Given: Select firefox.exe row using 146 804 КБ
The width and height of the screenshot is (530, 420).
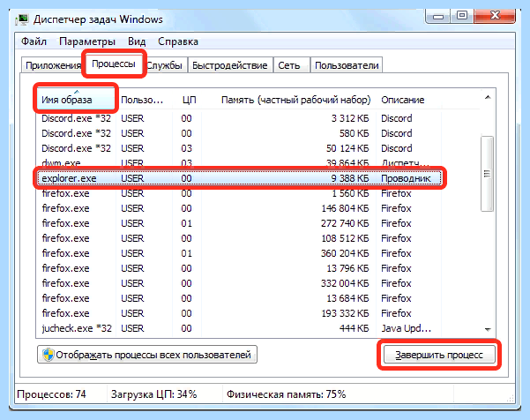Looking at the screenshot, I should (x=239, y=208).
